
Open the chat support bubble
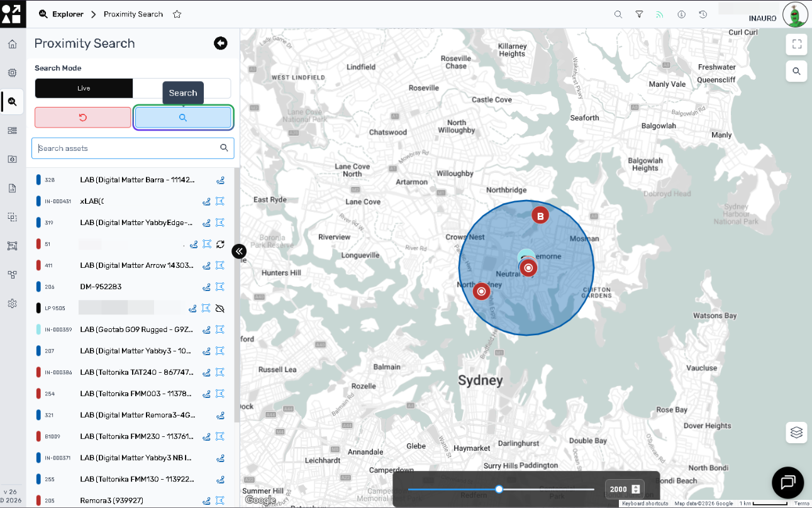click(x=787, y=483)
